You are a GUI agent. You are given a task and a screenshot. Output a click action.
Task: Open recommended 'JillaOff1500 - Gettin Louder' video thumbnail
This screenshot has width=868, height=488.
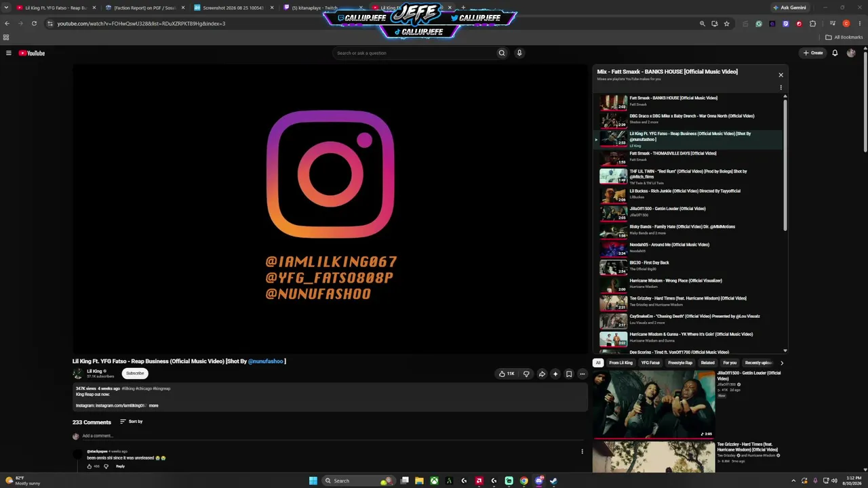click(x=654, y=404)
